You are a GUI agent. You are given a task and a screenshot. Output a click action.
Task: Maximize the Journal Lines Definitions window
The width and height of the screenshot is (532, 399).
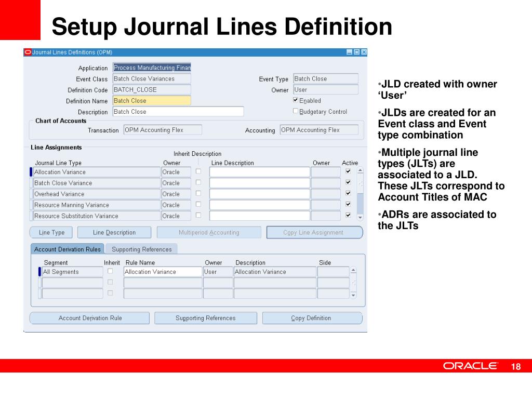(x=356, y=52)
